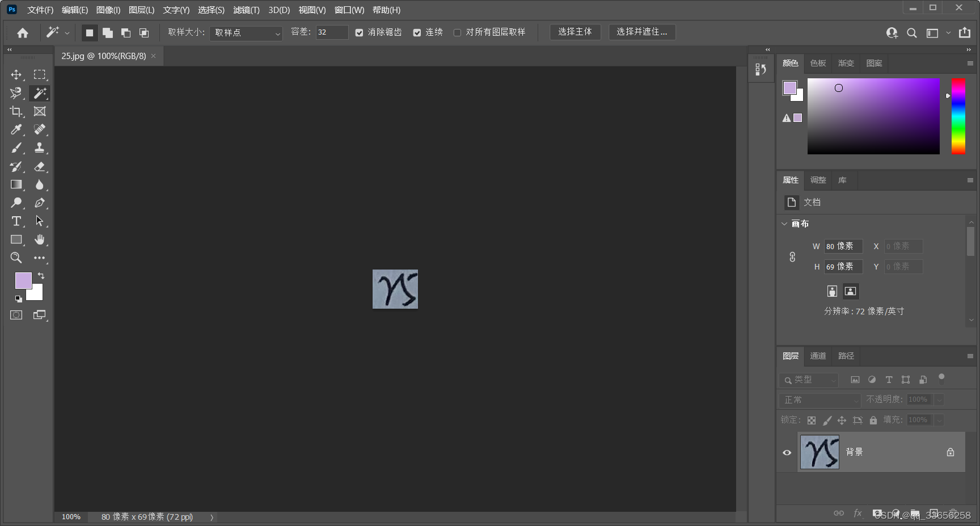Open the 正常 blend mode dropdown
The image size is (980, 526).
coord(820,400)
